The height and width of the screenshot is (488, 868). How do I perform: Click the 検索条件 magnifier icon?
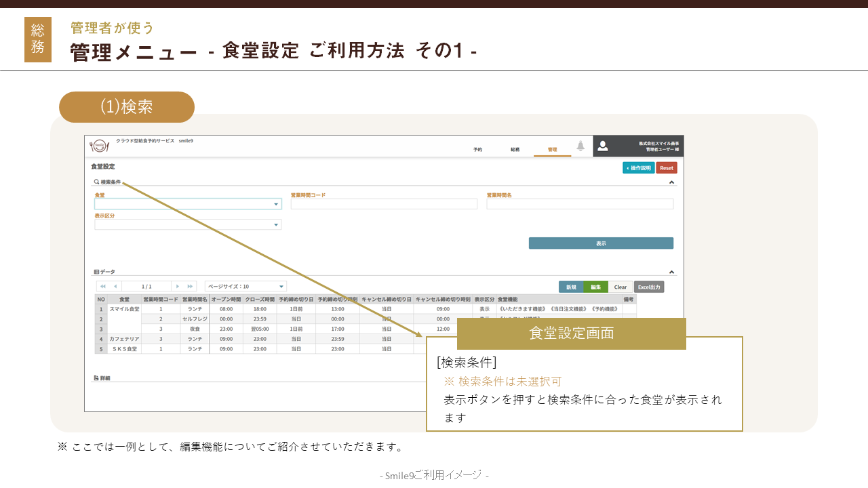(x=96, y=182)
